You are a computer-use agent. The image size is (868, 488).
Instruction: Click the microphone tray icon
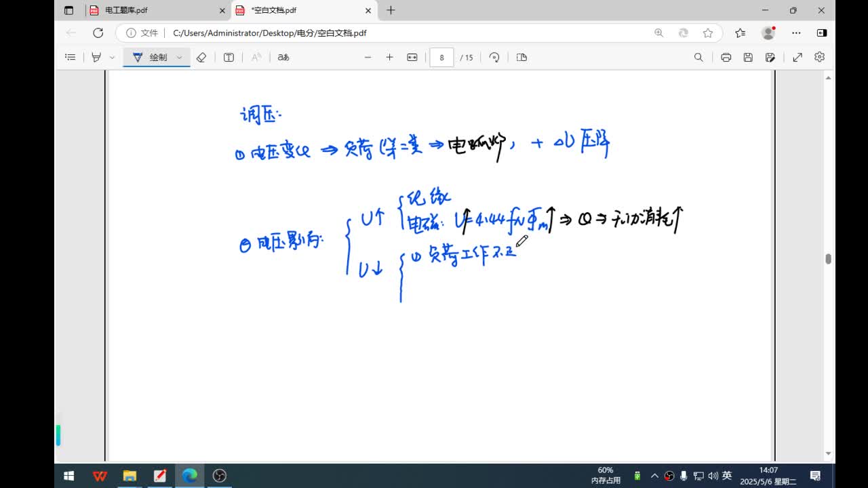684,476
